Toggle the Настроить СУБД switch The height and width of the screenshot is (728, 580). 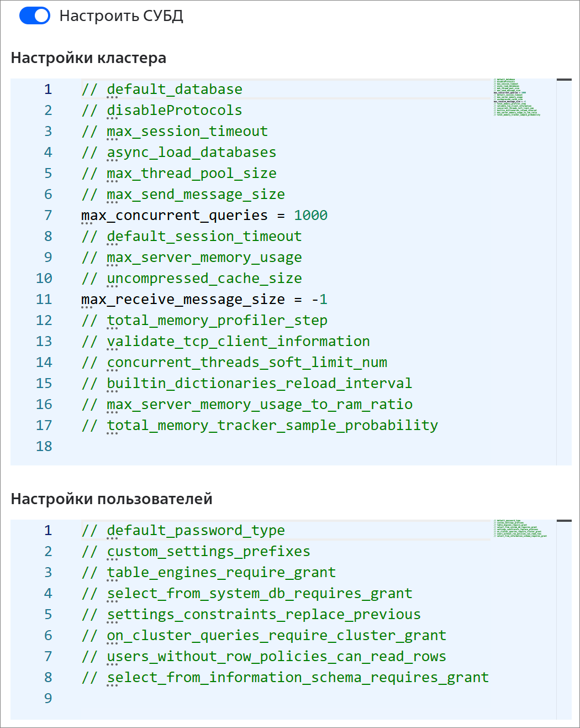coord(34,15)
